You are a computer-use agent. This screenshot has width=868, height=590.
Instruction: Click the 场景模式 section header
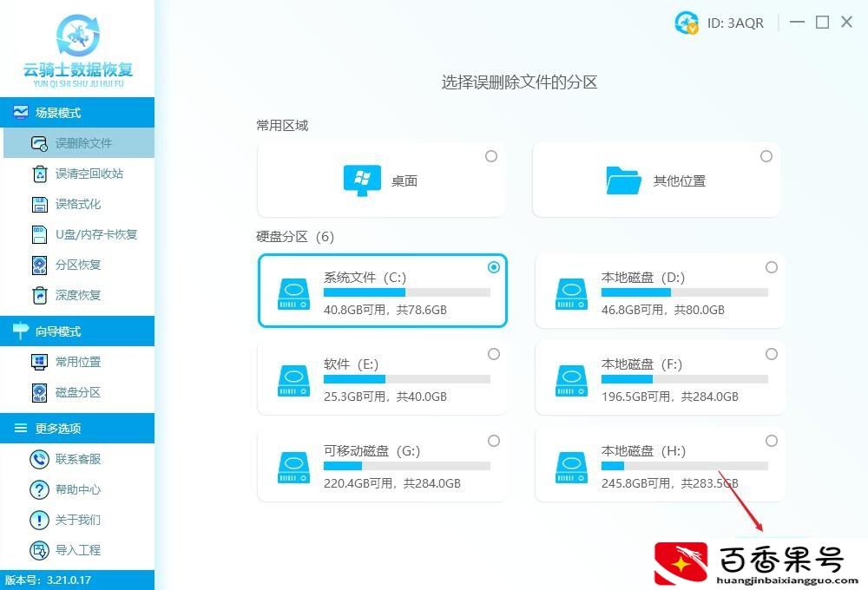(x=77, y=112)
